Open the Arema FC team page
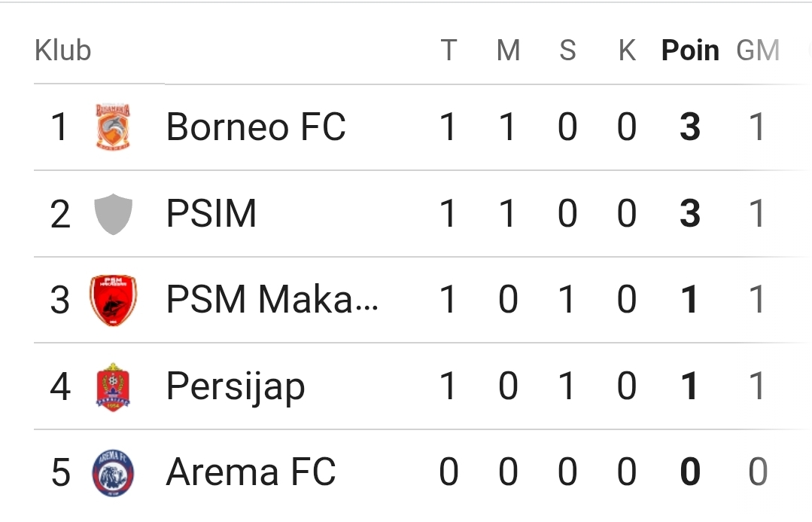Screen dimensions: 812x522 click(x=251, y=473)
